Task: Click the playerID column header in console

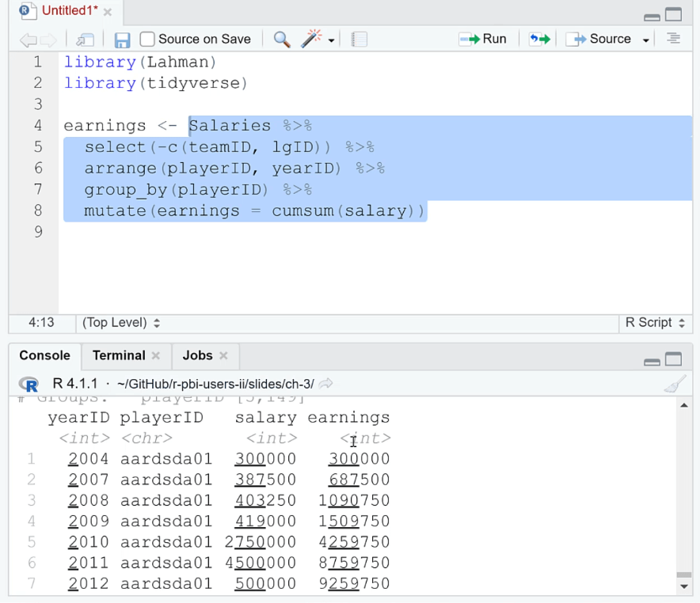Action: [162, 418]
